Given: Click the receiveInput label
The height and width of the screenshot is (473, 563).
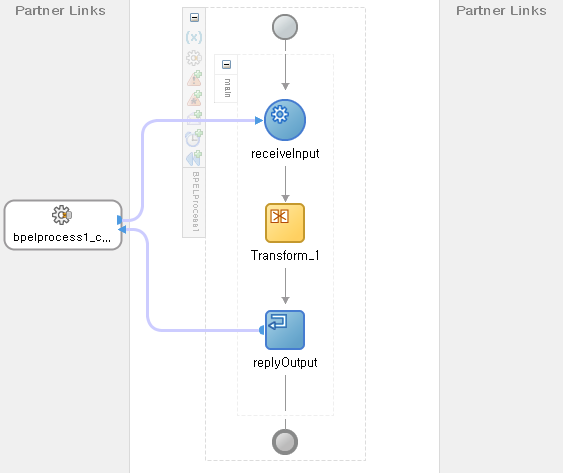Looking at the screenshot, I should [285, 154].
